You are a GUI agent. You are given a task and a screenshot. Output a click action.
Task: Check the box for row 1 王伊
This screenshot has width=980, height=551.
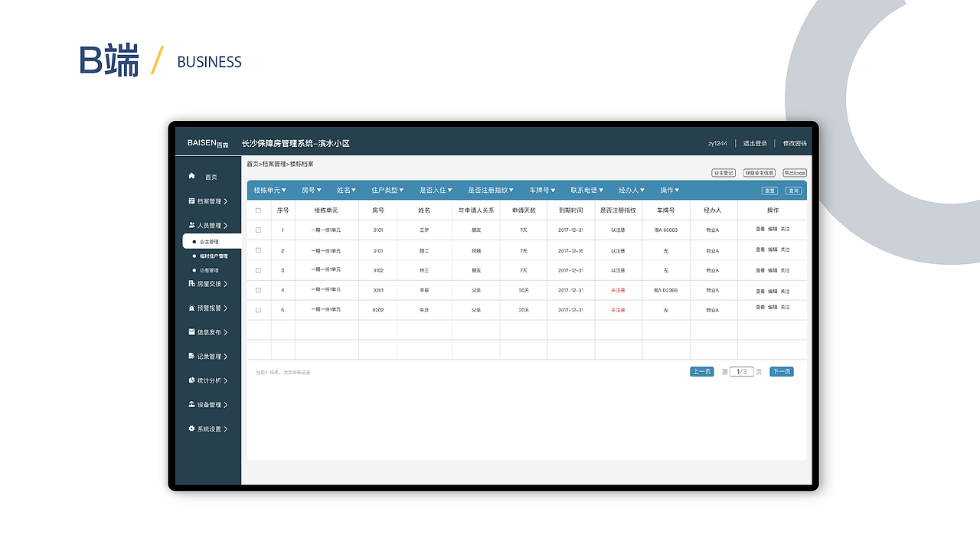click(x=258, y=230)
